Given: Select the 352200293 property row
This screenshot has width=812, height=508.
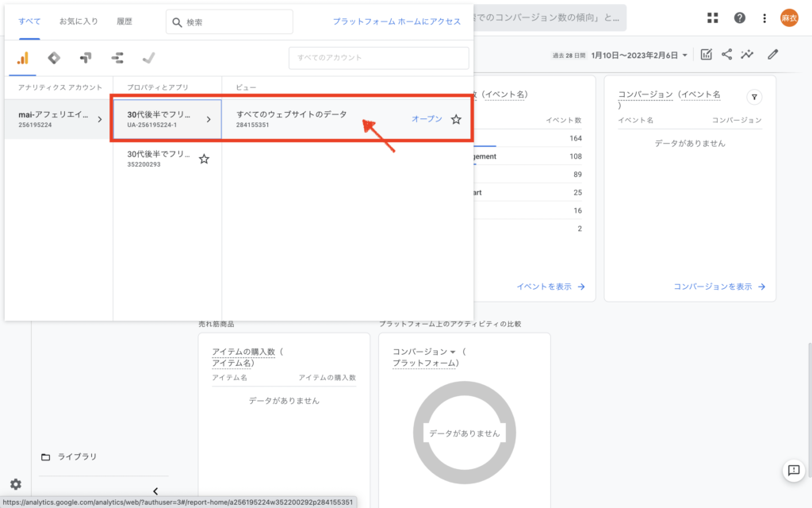Looking at the screenshot, I should 167,159.
